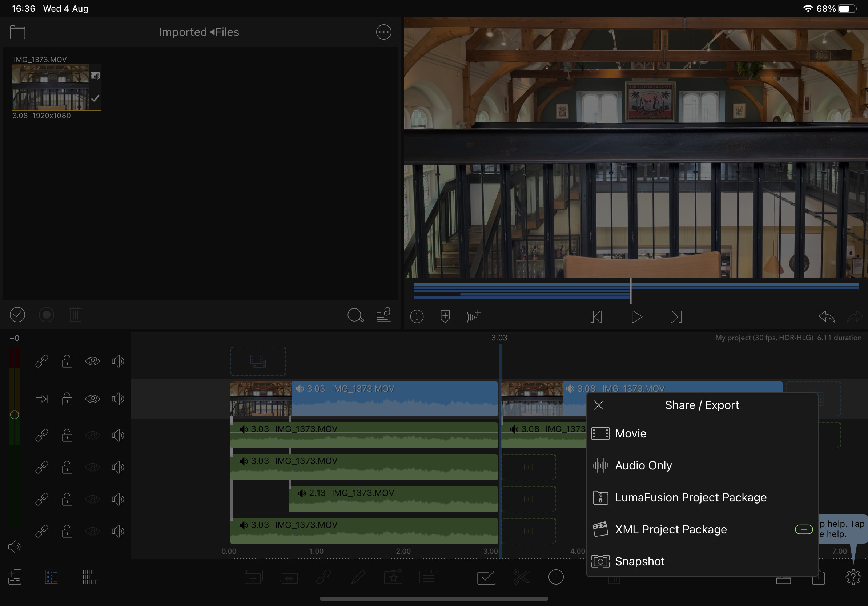Tap the add audio clip icon

[289, 577]
